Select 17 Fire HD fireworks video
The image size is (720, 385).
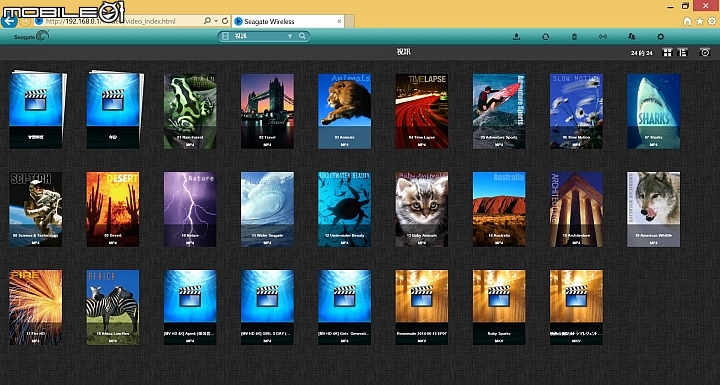[36, 307]
